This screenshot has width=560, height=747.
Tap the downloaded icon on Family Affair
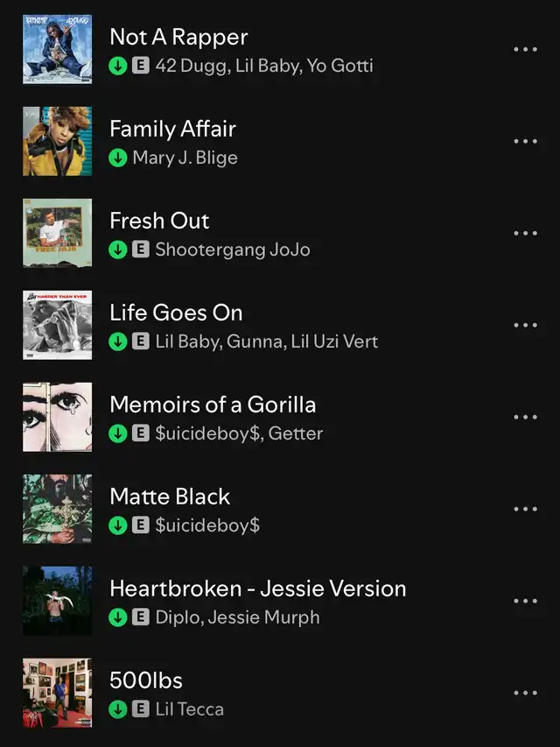[x=118, y=159]
